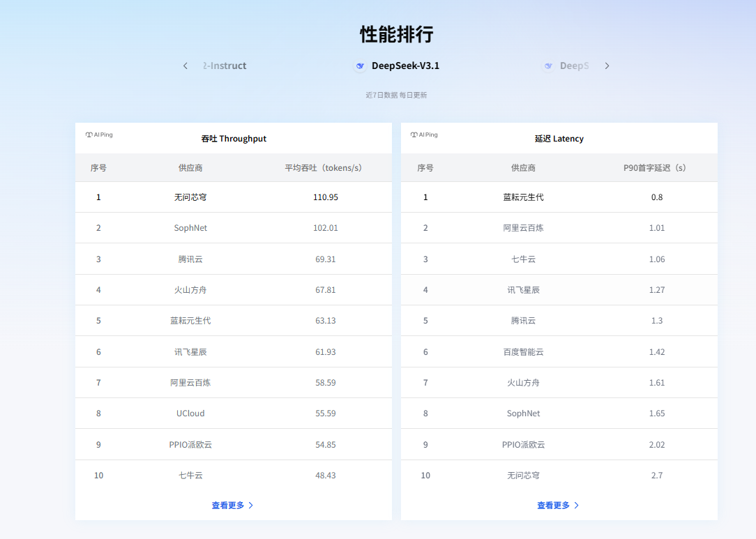756x539 pixels.
Task: Click AI Ping logo in Throughput panel
Action: click(99, 135)
